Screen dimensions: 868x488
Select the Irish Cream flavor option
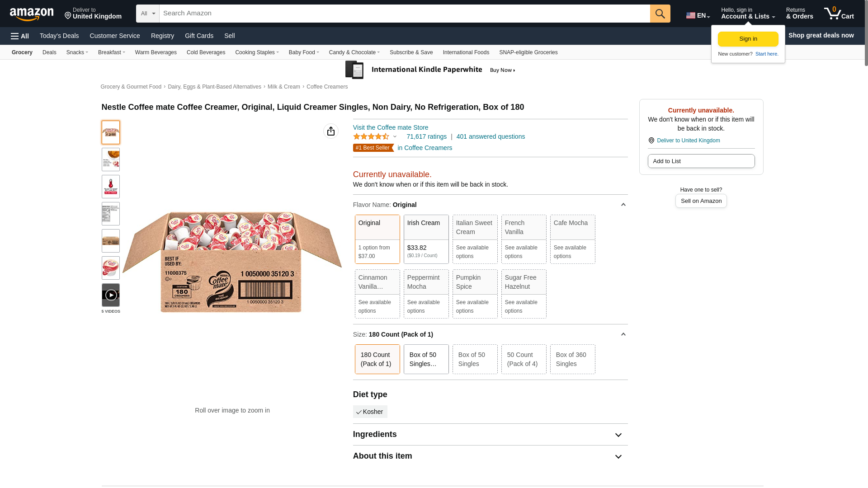click(426, 239)
